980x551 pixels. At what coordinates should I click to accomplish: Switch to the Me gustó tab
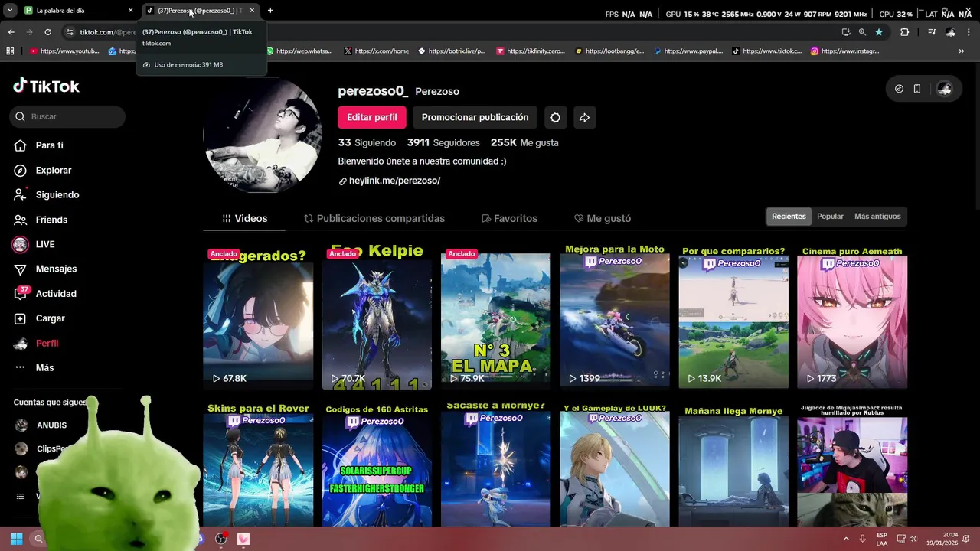603,218
